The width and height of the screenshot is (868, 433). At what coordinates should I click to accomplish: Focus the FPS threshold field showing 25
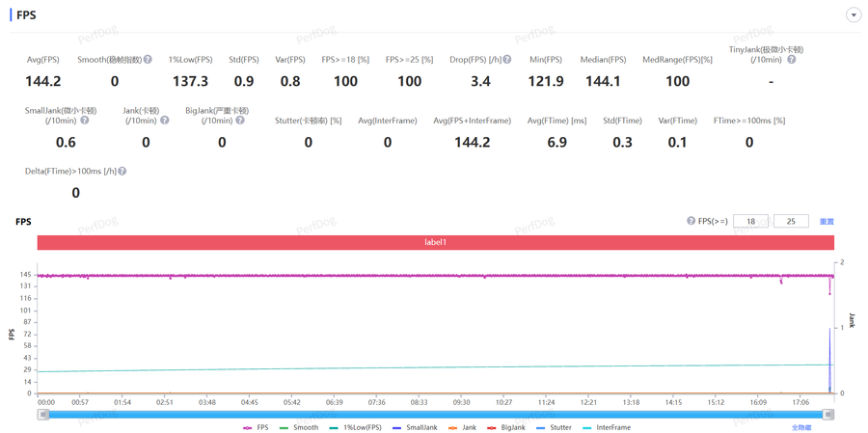[791, 221]
